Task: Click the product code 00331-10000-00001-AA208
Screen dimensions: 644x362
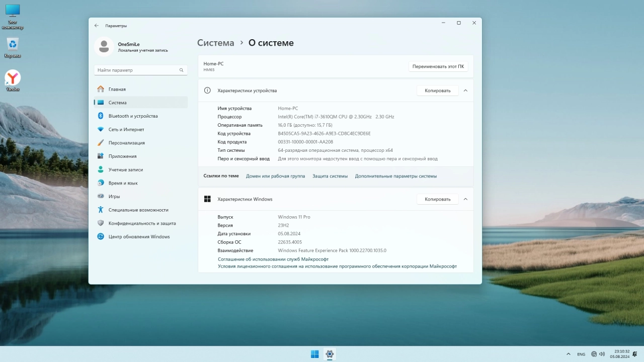Action: click(x=305, y=142)
